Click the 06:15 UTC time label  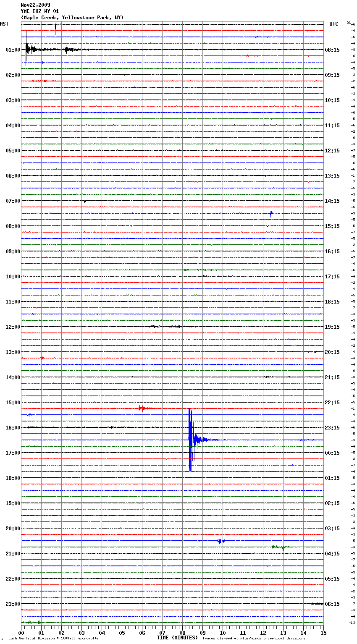pos(332,604)
